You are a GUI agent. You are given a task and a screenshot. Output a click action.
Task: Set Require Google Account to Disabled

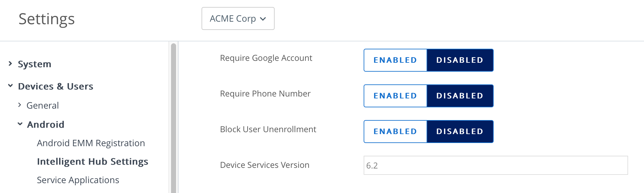click(x=460, y=60)
